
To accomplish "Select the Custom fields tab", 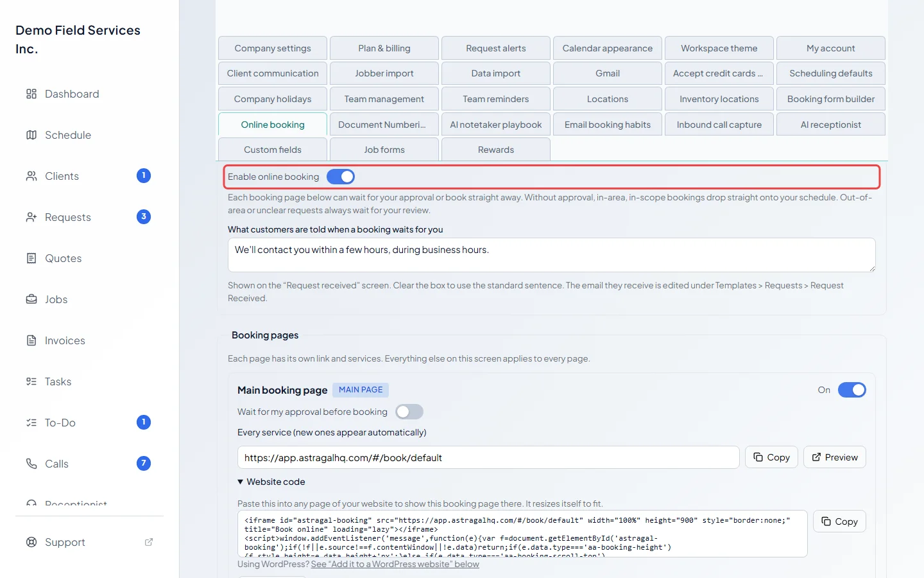I will (273, 150).
